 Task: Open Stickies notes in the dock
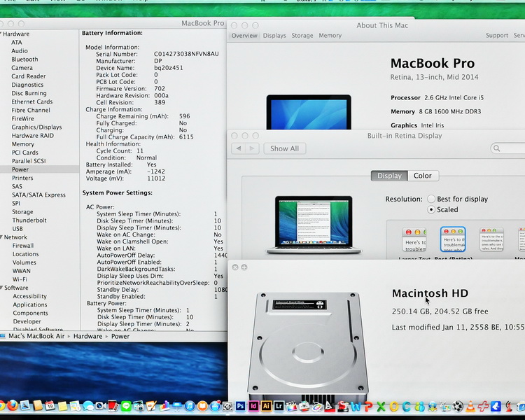pos(62,406)
